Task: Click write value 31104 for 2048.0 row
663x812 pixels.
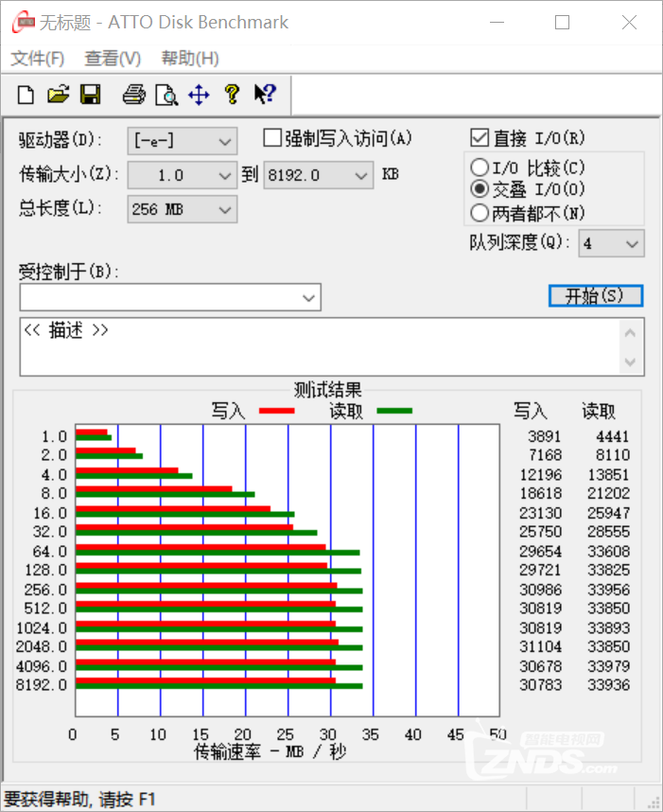Action: pos(541,646)
